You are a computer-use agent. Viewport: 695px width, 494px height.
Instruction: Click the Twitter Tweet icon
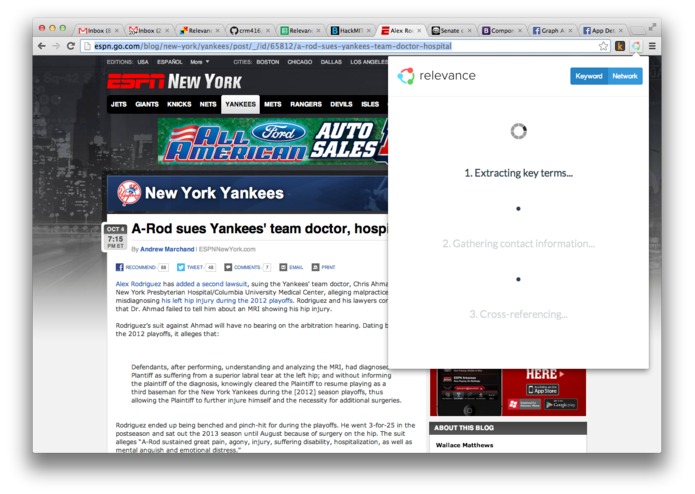pyautogui.click(x=181, y=267)
